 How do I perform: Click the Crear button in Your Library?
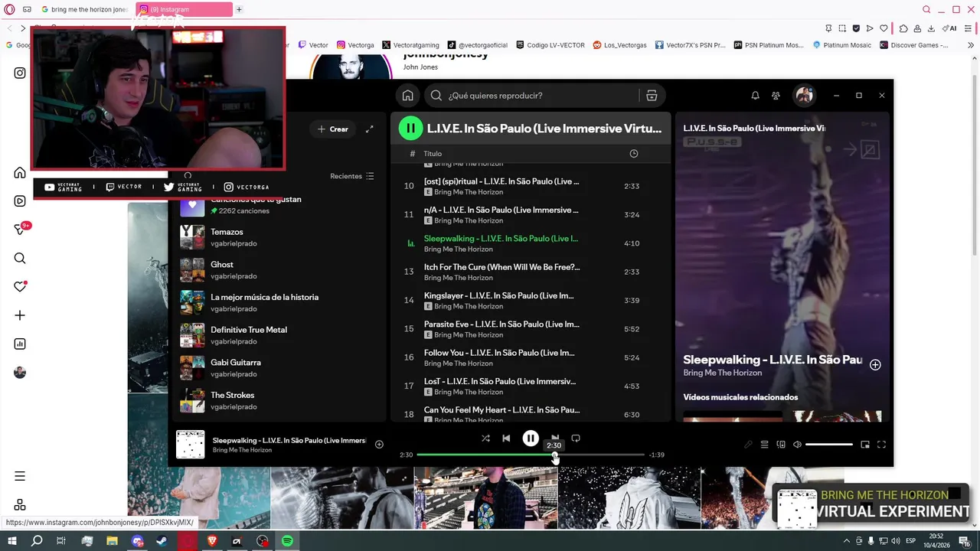333,129
